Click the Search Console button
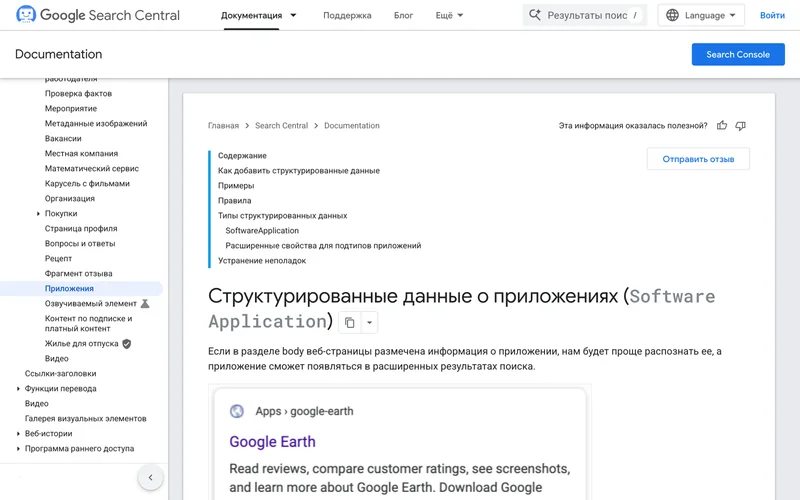The height and width of the screenshot is (500, 800). point(738,54)
